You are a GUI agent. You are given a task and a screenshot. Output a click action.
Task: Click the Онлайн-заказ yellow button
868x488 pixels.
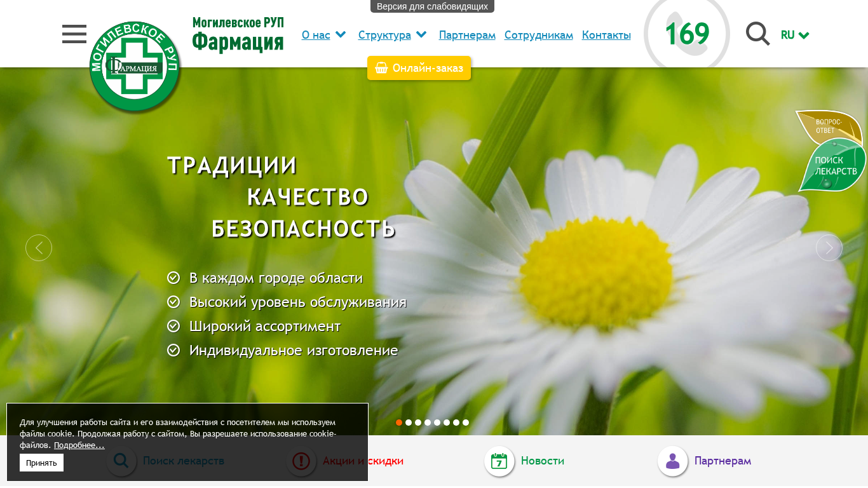click(419, 68)
